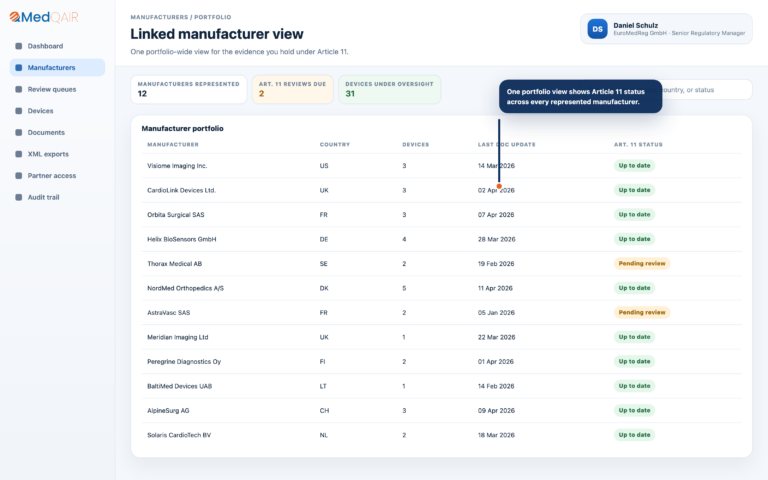
Task: Click the Dashboard sidebar icon
Action: coord(19,46)
